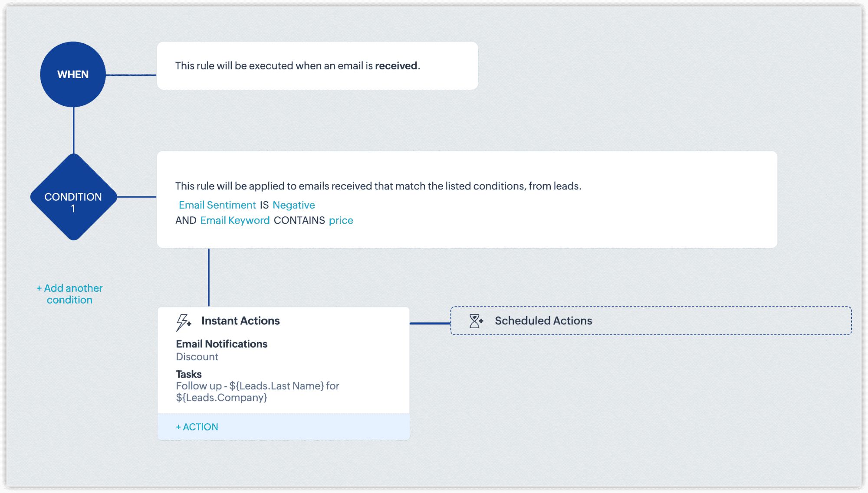Screen dimensions: 868x493
Task: Click the Negative sentiment value
Action: pos(293,205)
